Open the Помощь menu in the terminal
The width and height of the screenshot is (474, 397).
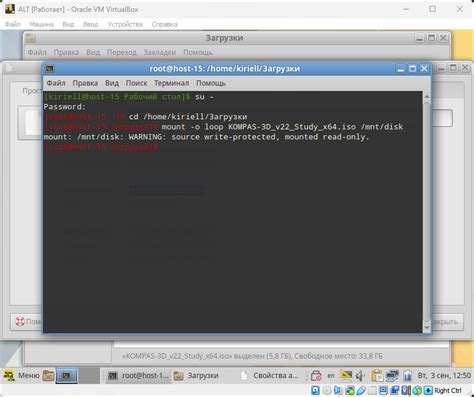pos(211,83)
